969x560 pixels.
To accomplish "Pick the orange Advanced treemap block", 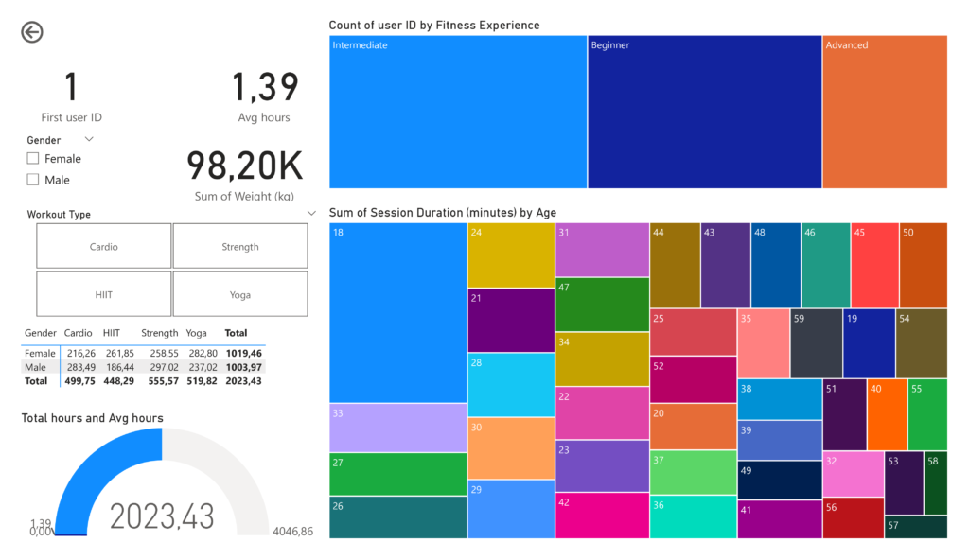I will click(x=884, y=112).
